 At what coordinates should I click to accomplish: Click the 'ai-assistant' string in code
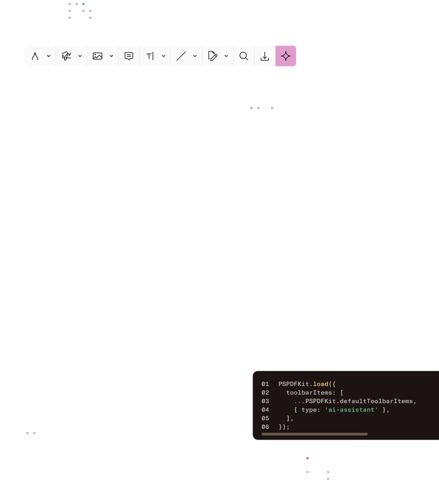(351, 410)
